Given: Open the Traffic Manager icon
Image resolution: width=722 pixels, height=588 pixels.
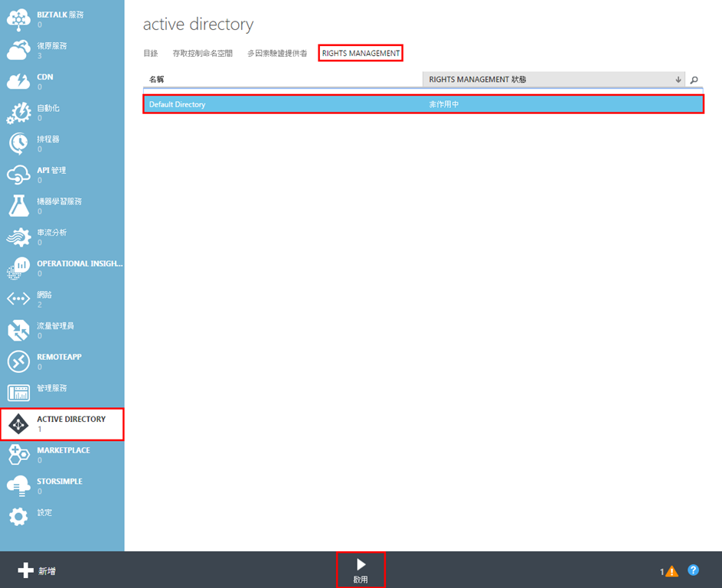Looking at the screenshot, I should tap(18, 330).
